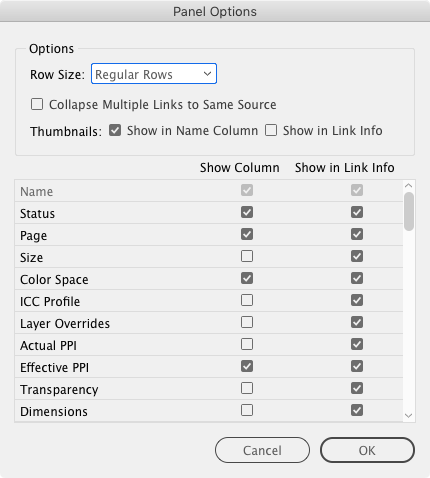
Task: Enable thumbnails Show in Link Info
Action: tap(271, 130)
